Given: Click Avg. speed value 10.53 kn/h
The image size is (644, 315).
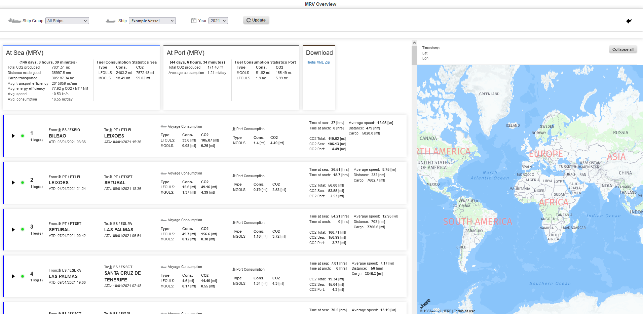Looking at the screenshot, I should tap(60, 94).
